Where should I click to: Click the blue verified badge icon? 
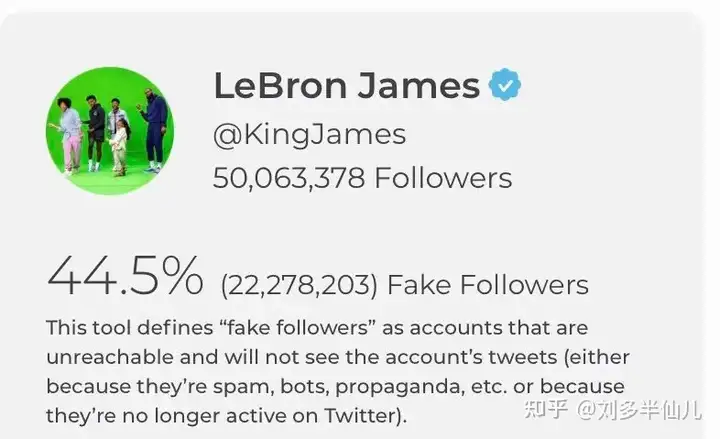(x=505, y=84)
